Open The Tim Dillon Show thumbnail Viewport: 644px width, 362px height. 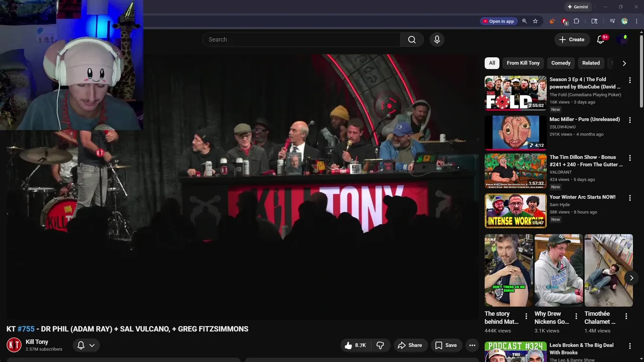[x=515, y=171]
